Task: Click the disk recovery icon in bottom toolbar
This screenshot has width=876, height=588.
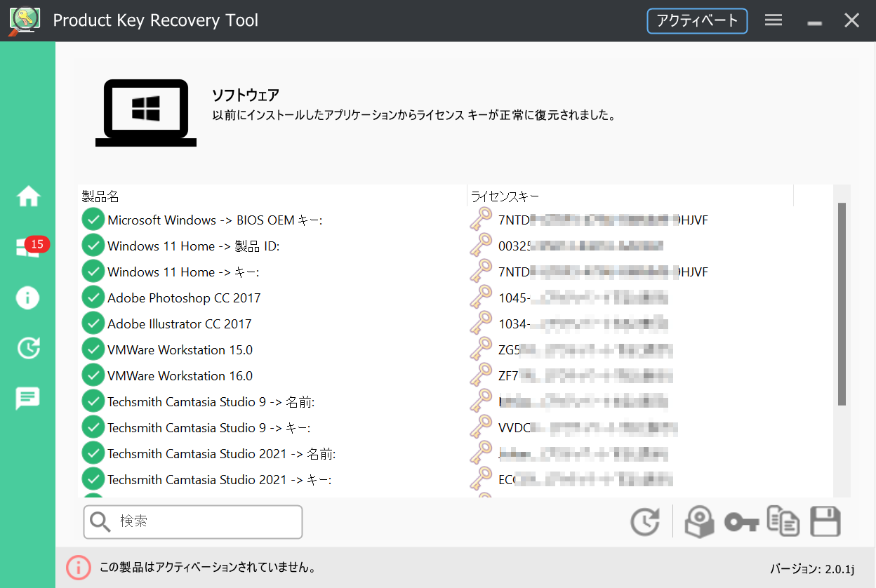Action: click(698, 522)
